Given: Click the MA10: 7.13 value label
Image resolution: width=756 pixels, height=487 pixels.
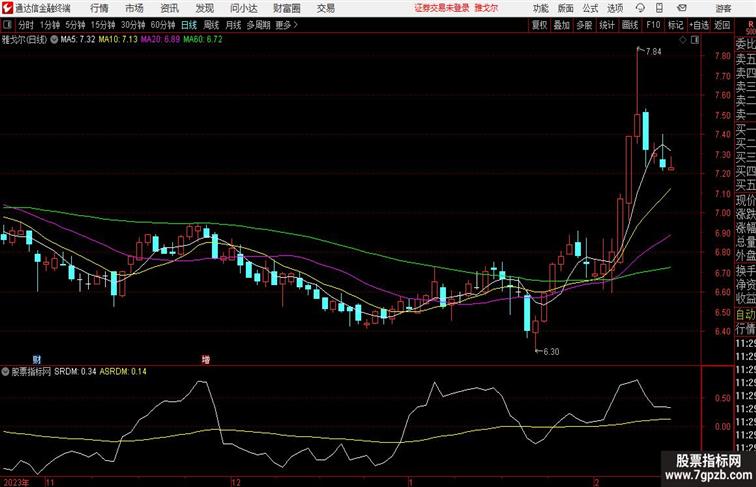Looking at the screenshot, I should (x=118, y=40).
